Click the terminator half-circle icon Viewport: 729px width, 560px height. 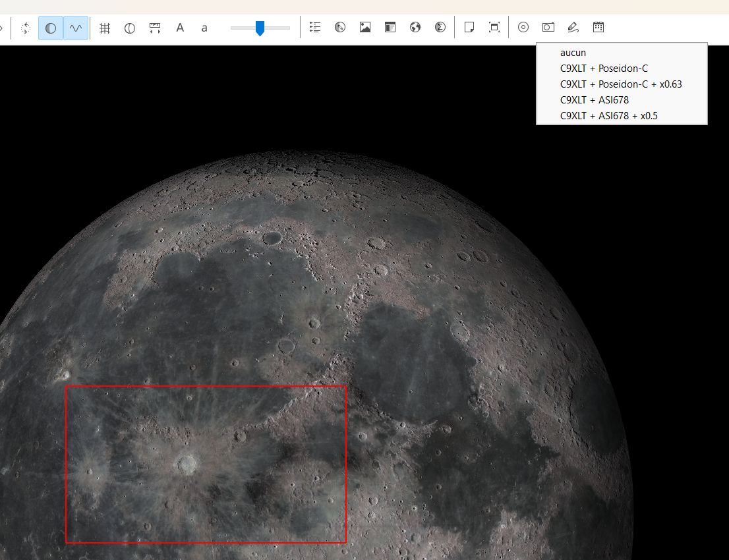coord(130,28)
